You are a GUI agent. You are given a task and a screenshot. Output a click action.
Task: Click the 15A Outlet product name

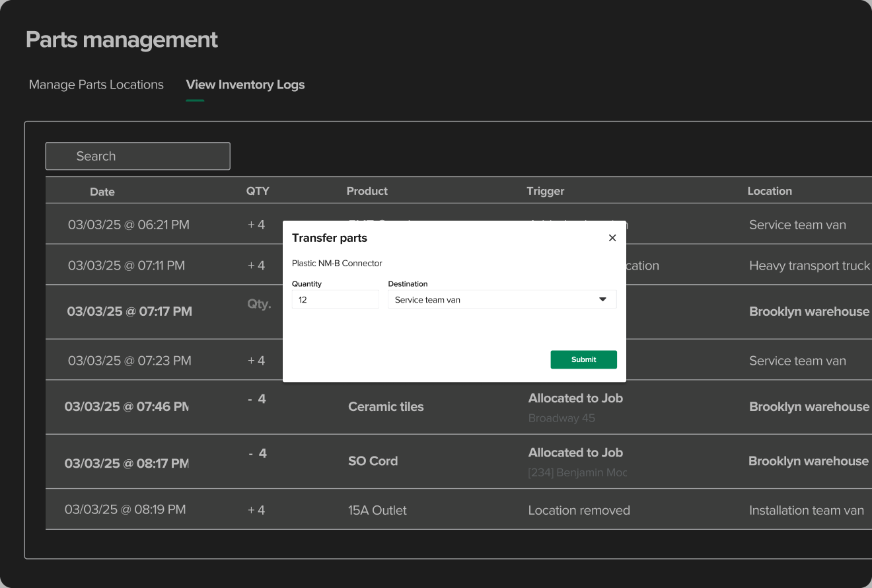[377, 509]
